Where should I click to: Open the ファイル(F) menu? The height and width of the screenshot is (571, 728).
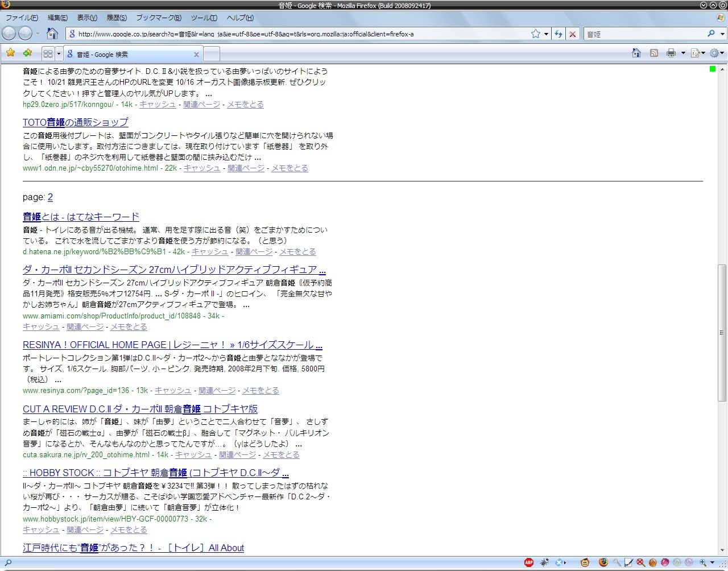pyautogui.click(x=22, y=18)
